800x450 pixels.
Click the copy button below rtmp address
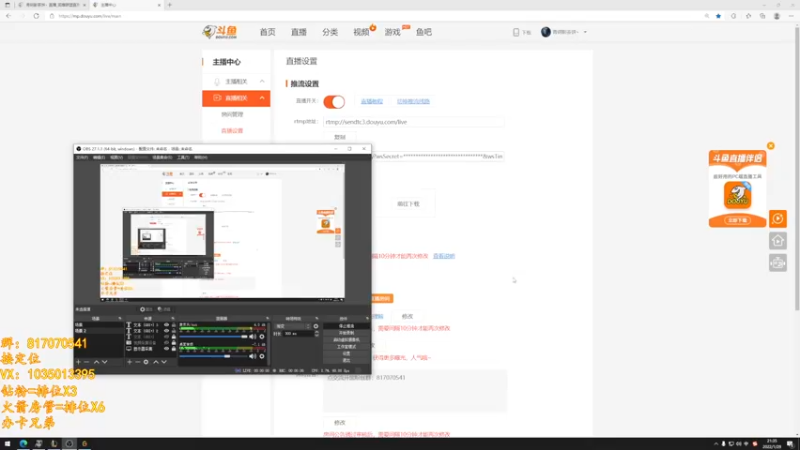tap(340, 137)
